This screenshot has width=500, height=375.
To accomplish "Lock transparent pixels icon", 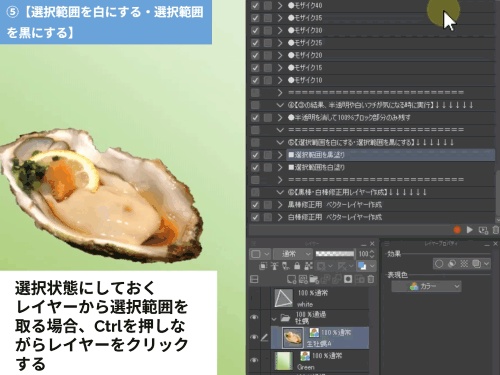I will coord(308,266).
